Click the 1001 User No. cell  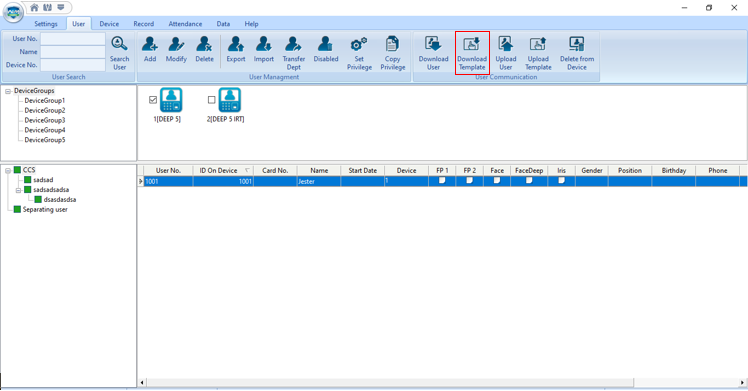click(x=168, y=181)
